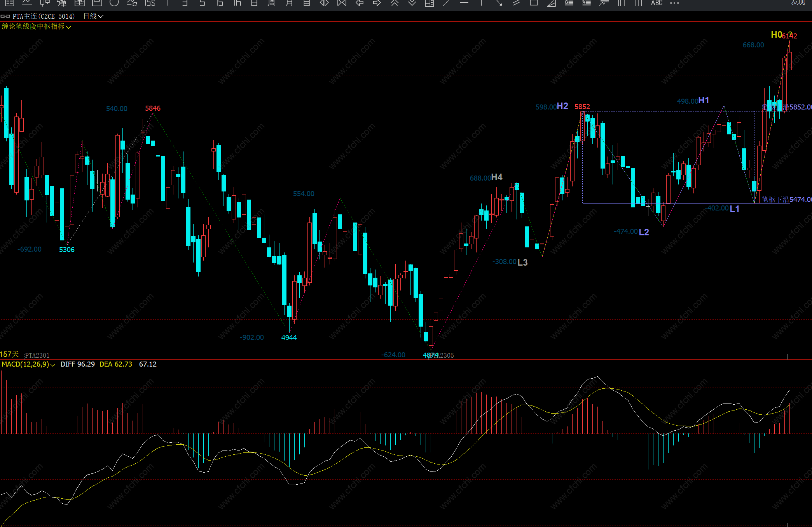Select the 15-minute period button

(x=220, y=3)
